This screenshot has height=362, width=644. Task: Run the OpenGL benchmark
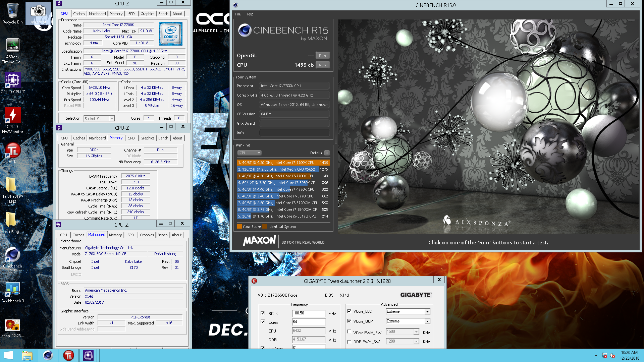coord(322,56)
